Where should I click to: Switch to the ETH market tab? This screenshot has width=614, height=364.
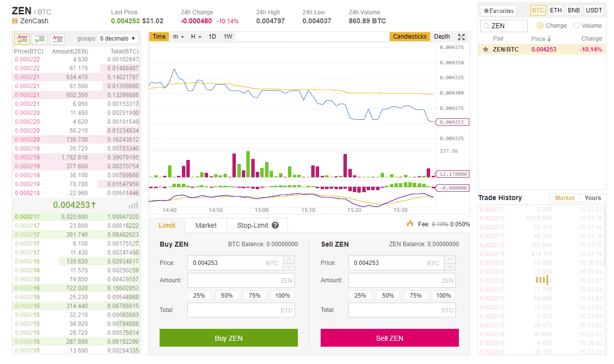pyautogui.click(x=556, y=10)
